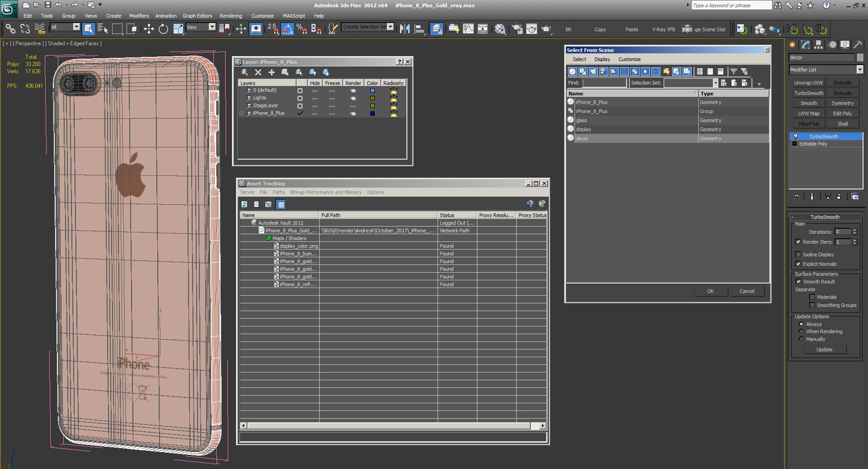The image size is (868, 469).
Task: Enable Isoline Display checkbox
Action: point(798,254)
